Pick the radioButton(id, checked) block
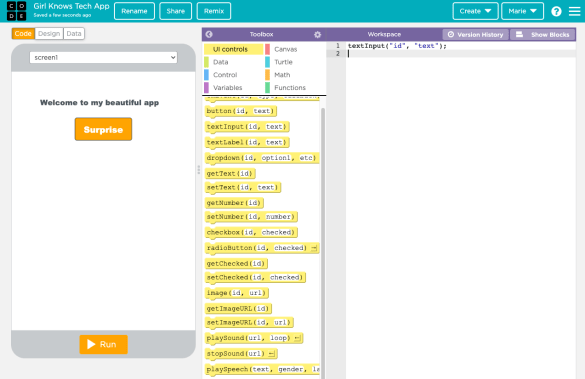585x379 pixels. click(262, 248)
